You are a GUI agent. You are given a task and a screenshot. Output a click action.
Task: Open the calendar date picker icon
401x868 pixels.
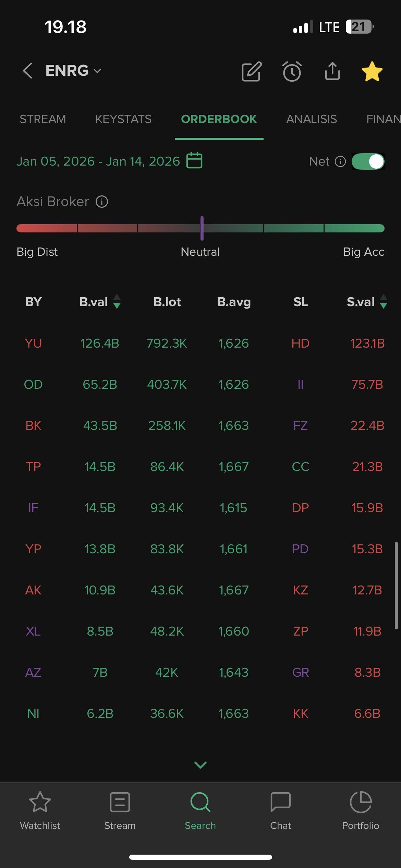[194, 161]
